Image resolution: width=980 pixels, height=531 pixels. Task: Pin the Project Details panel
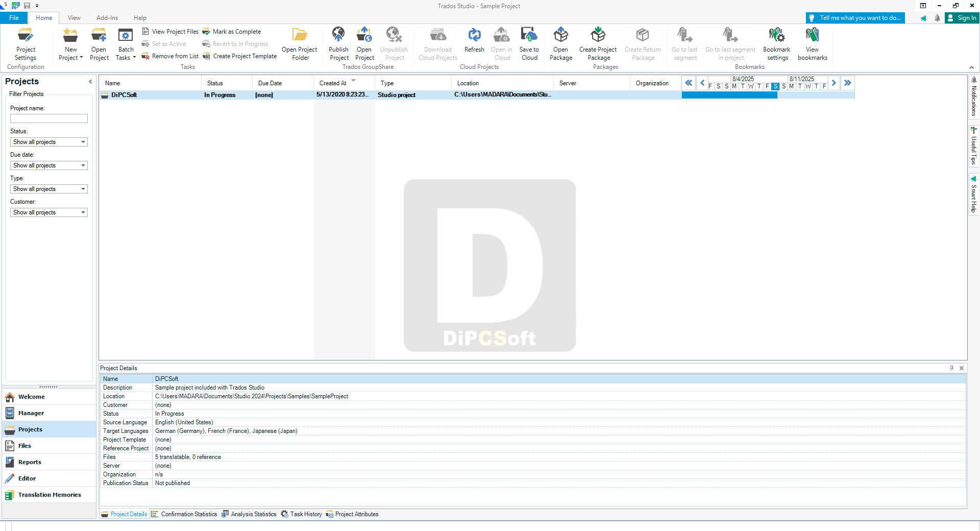coord(951,368)
